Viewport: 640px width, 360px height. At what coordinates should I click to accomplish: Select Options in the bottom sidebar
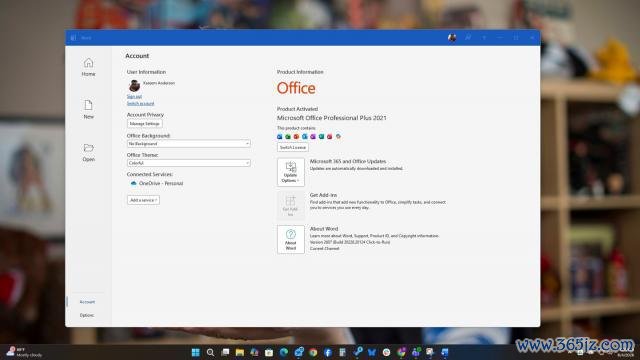(87, 315)
